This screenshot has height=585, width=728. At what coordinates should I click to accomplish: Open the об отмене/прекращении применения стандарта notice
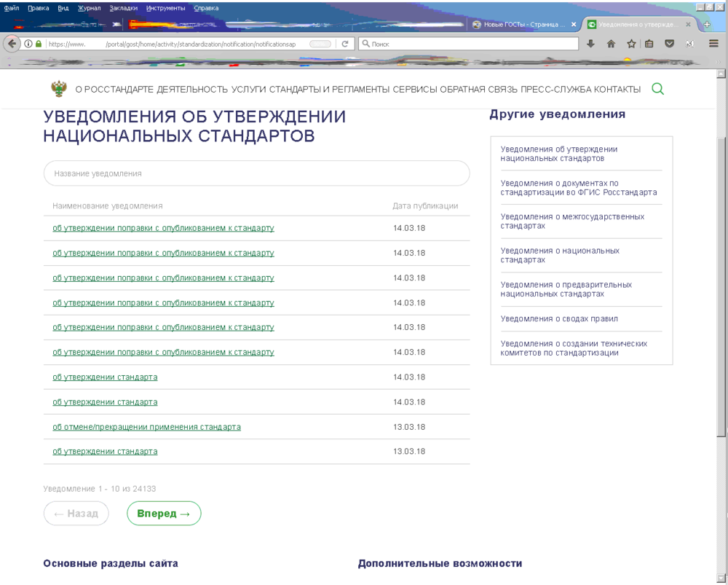pyautogui.click(x=145, y=426)
